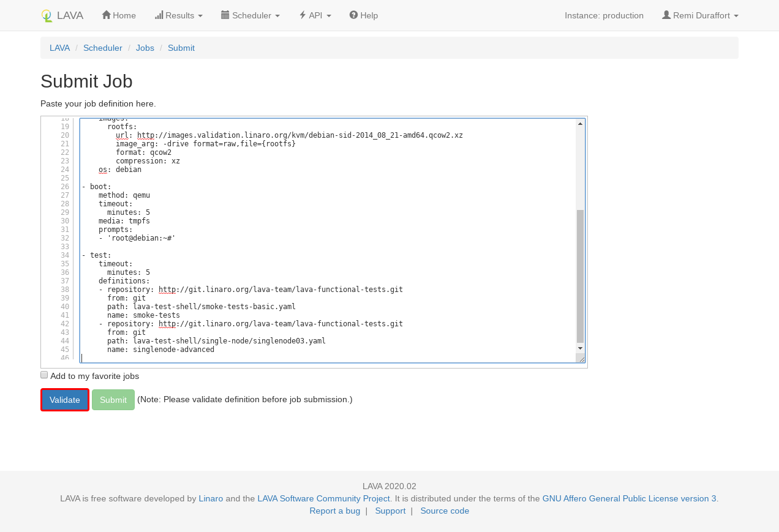Click the Home house icon
Viewport: 779px width, 532px height.
click(x=106, y=15)
